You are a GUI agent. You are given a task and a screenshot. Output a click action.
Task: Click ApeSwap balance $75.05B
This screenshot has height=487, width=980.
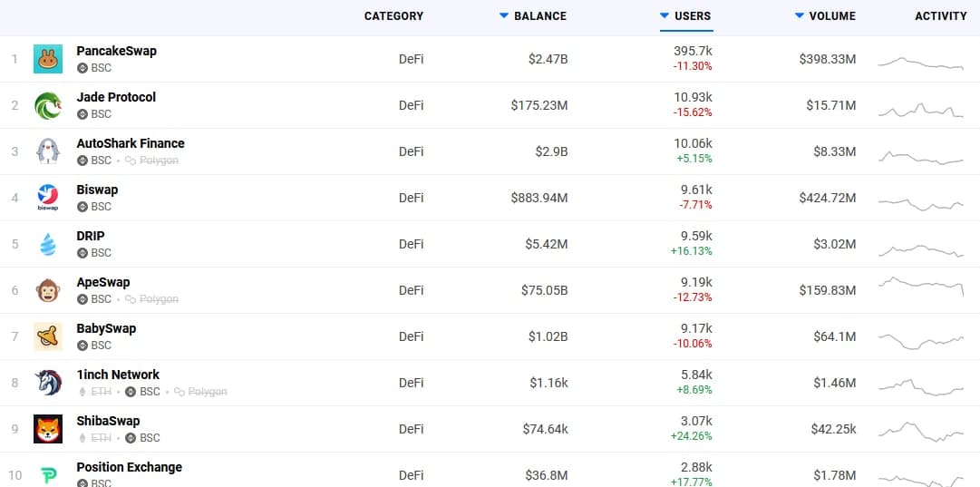544,291
